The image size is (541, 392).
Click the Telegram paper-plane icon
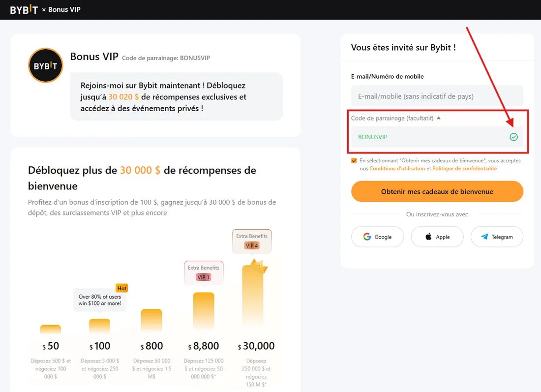pyautogui.click(x=484, y=237)
